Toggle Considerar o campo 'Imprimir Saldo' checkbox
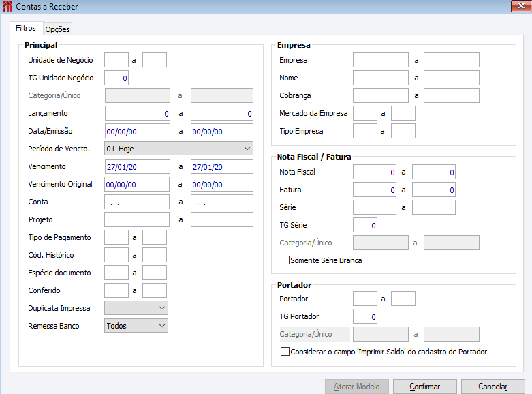 (x=285, y=352)
